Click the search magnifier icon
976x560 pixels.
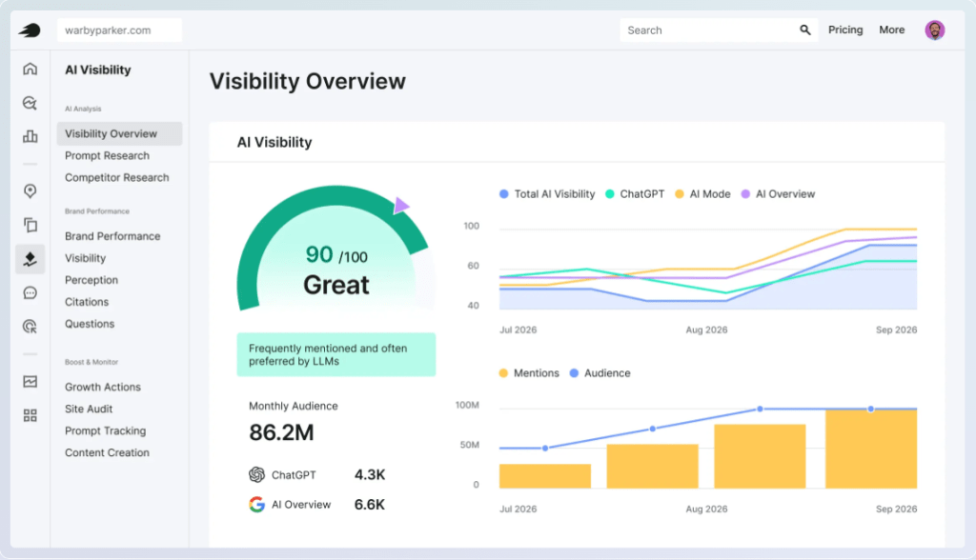pos(804,30)
